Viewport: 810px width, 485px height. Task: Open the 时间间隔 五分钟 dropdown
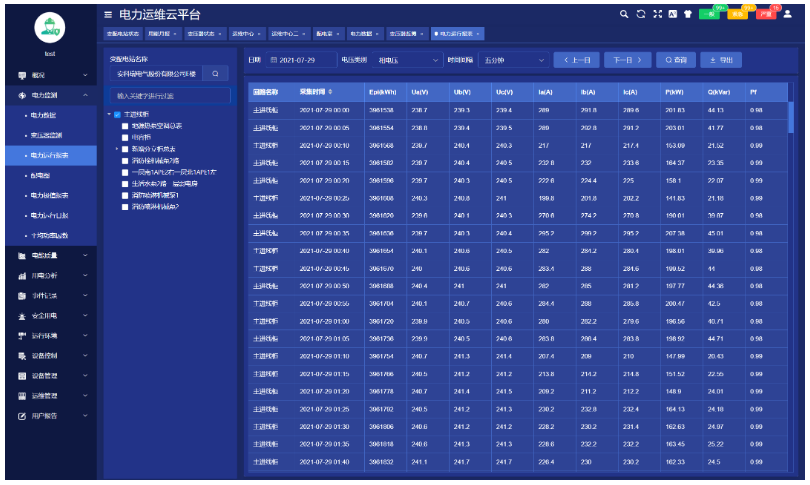pyautogui.click(x=510, y=60)
